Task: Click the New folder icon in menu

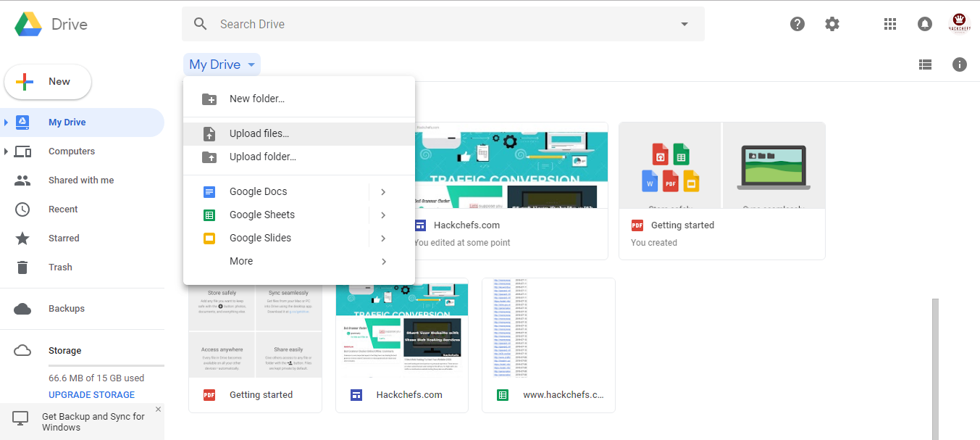Action: click(x=209, y=99)
